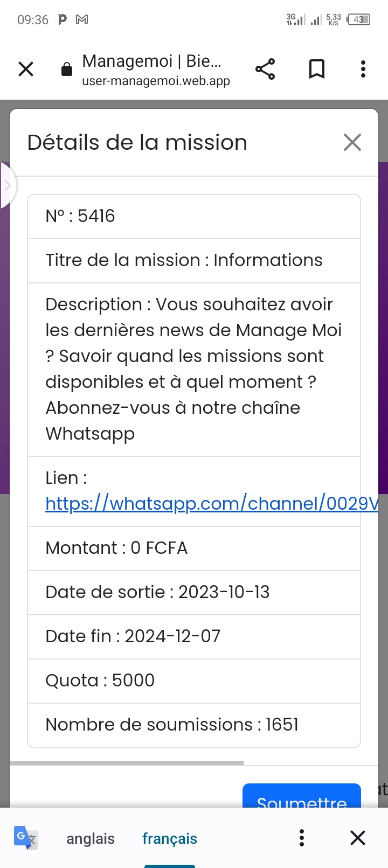
Task: Open the browser three-dot menu beside bookmark
Action: click(x=363, y=70)
